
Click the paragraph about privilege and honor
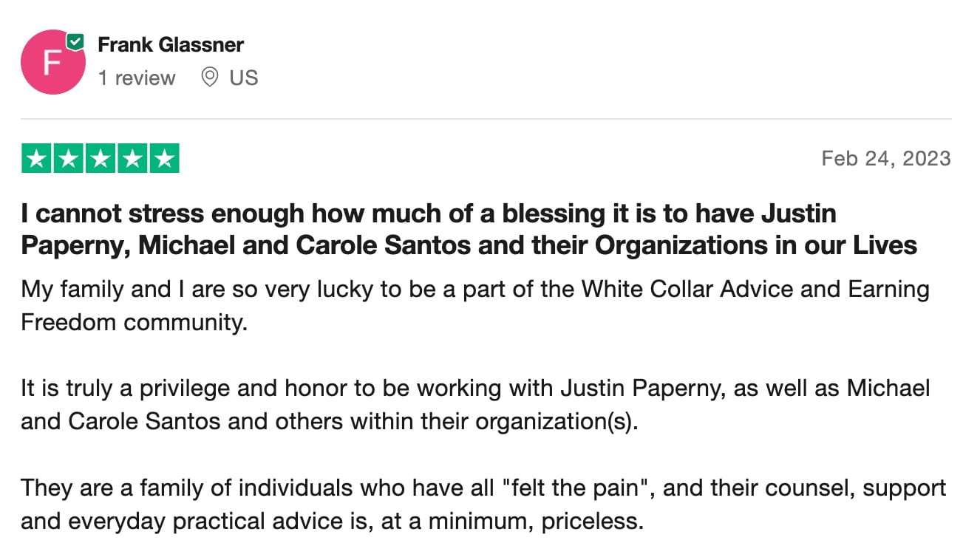point(475,405)
